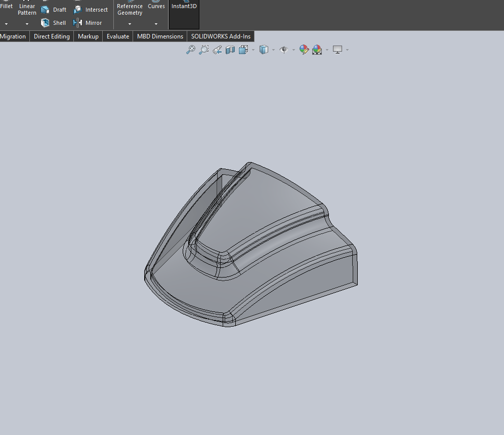
Task: Expand the Reference Geometry flyout arrow
Action: [x=130, y=23]
